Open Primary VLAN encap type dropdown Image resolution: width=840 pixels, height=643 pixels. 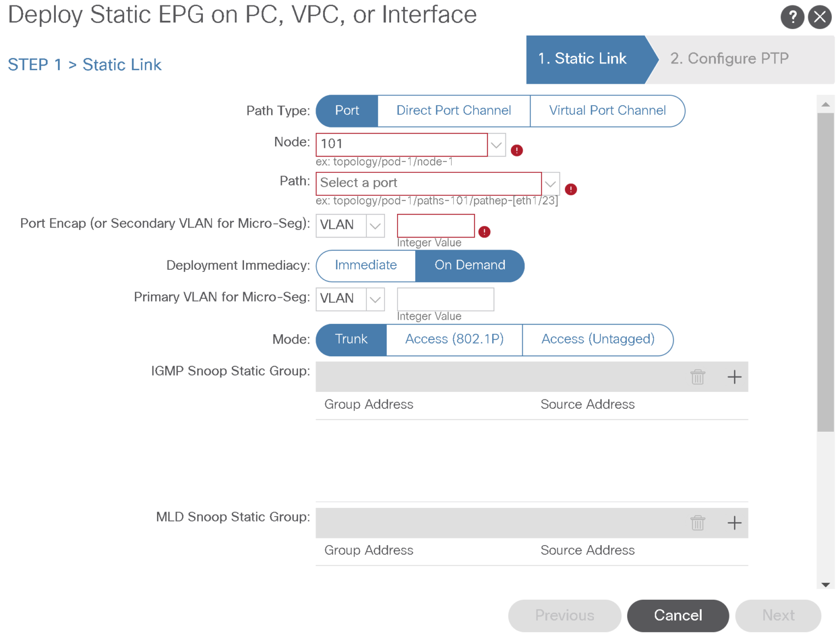(x=375, y=299)
